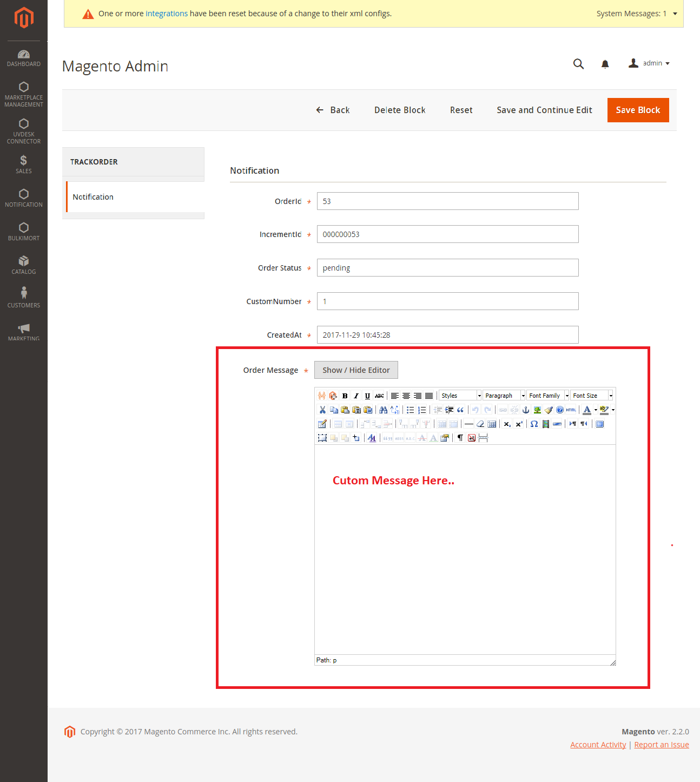The image size is (700, 782).
Task: Toggle Underline formatting
Action: pyautogui.click(x=368, y=396)
